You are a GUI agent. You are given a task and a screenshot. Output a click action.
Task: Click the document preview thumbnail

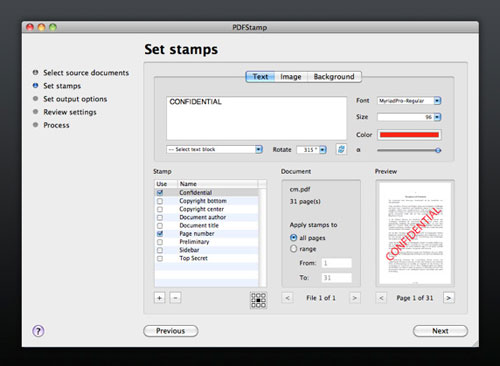pyautogui.click(x=415, y=233)
